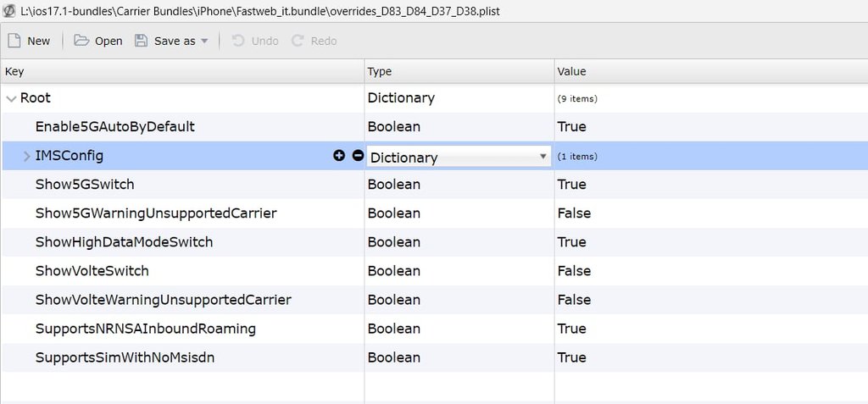
Task: Click the Type column header
Action: tap(459, 71)
